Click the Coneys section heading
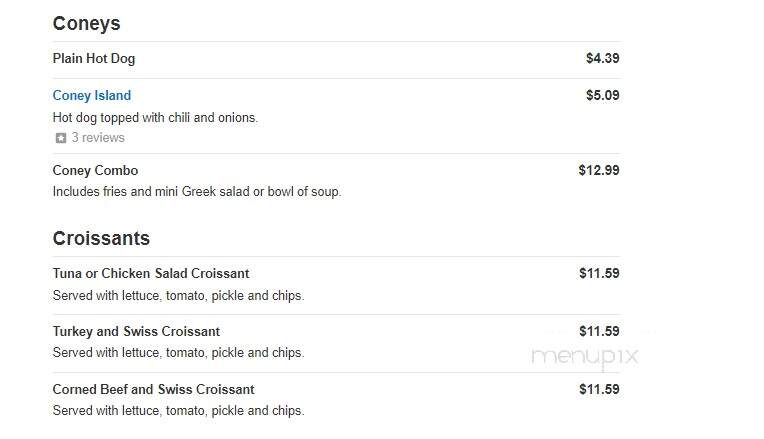The image size is (764, 439). [x=86, y=23]
